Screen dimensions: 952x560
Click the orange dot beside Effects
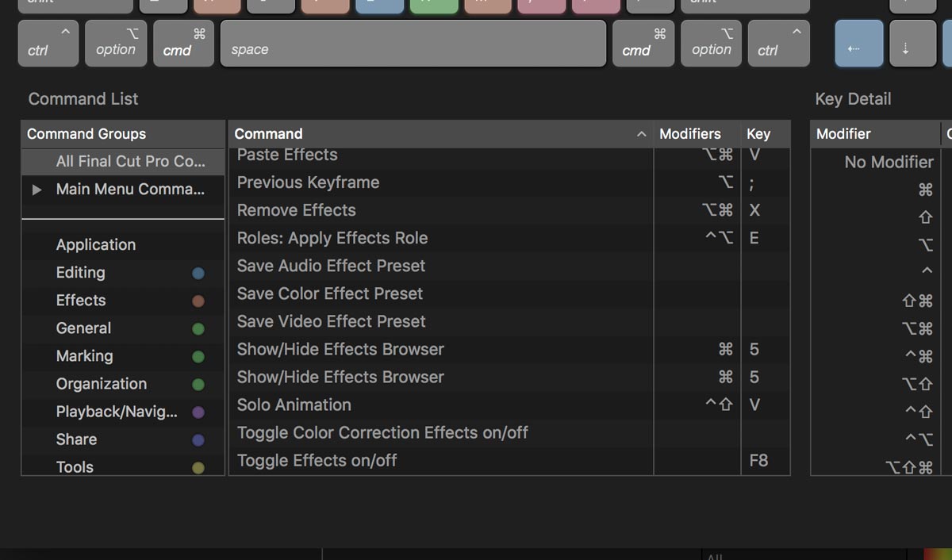198,301
